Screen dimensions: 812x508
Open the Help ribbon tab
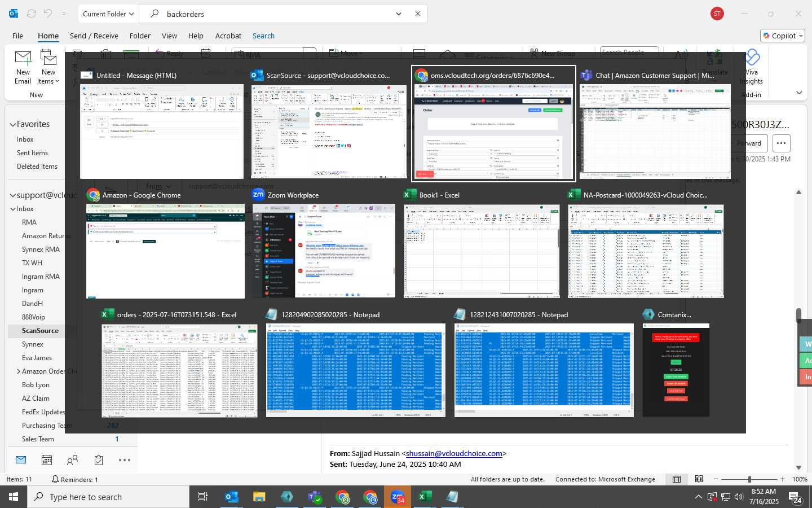pos(196,36)
